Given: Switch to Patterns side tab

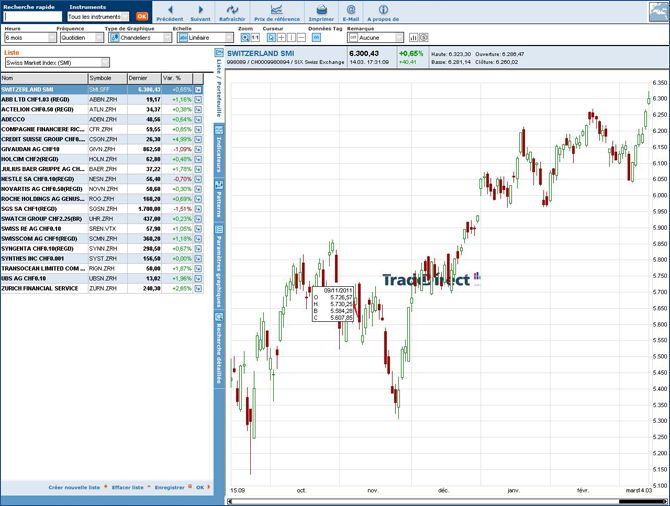Looking at the screenshot, I should 219,200.
